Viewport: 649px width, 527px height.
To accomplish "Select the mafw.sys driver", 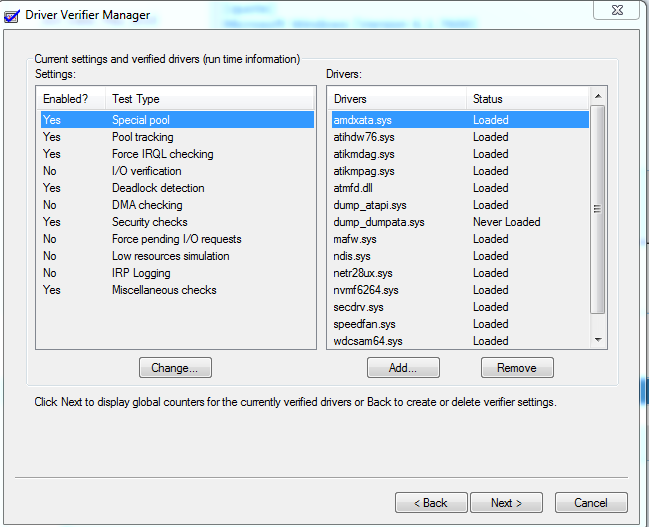I will point(460,239).
